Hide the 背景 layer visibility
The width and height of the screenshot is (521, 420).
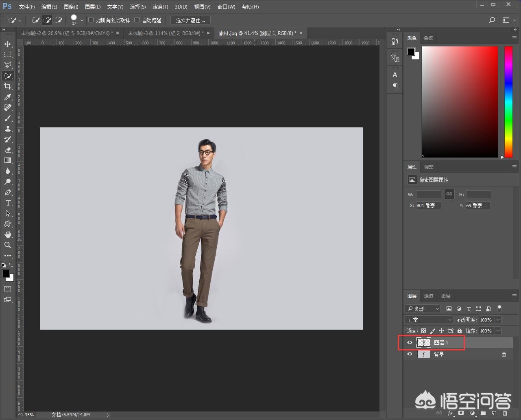point(410,354)
